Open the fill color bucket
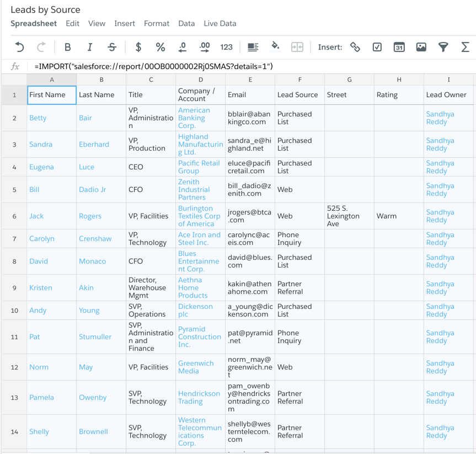Image resolution: width=476 pixels, height=454 pixels. coord(275,46)
